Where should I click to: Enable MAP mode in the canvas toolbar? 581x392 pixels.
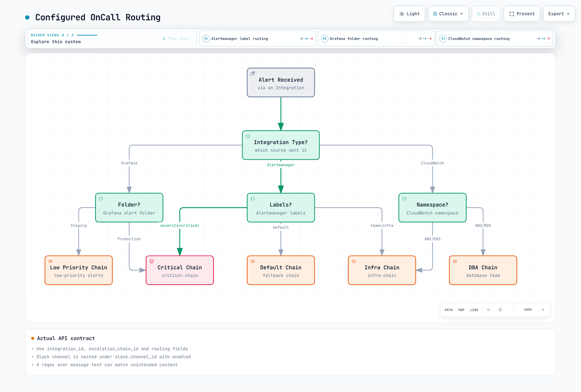click(462, 310)
